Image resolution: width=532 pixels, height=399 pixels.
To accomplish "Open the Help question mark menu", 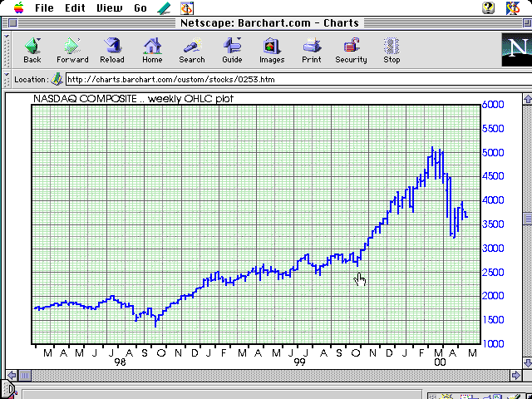I will tap(489, 8).
